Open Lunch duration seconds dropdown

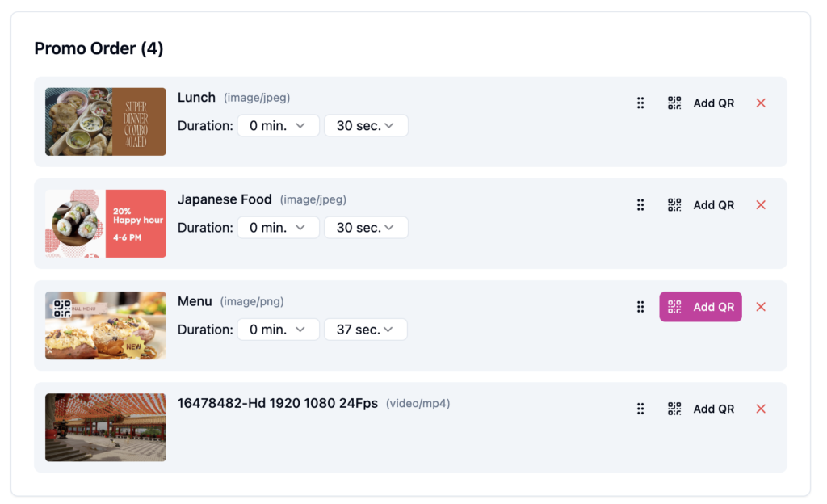coord(366,126)
